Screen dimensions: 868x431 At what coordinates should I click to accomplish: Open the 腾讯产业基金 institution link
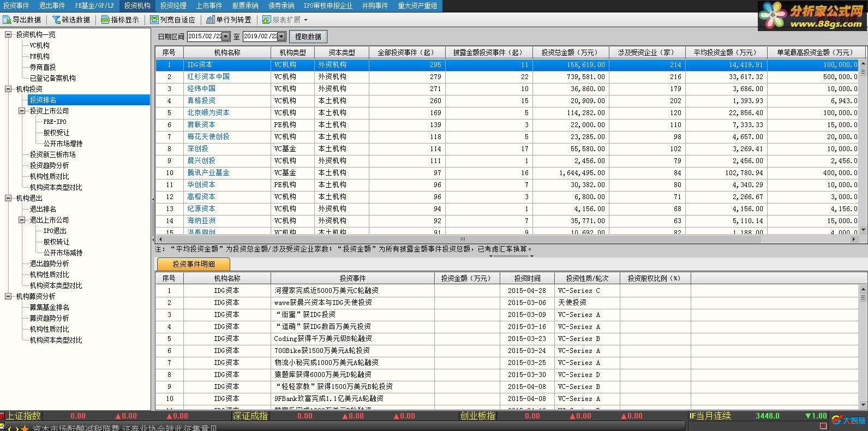(x=208, y=172)
